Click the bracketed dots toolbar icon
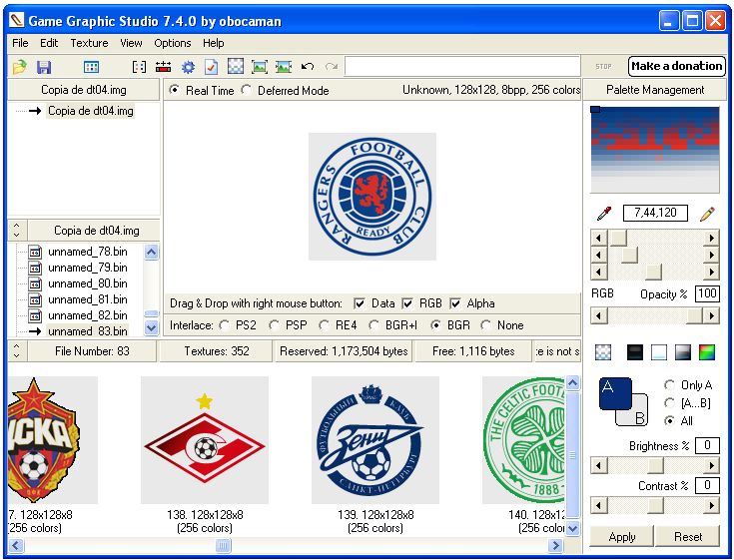 click(139, 67)
